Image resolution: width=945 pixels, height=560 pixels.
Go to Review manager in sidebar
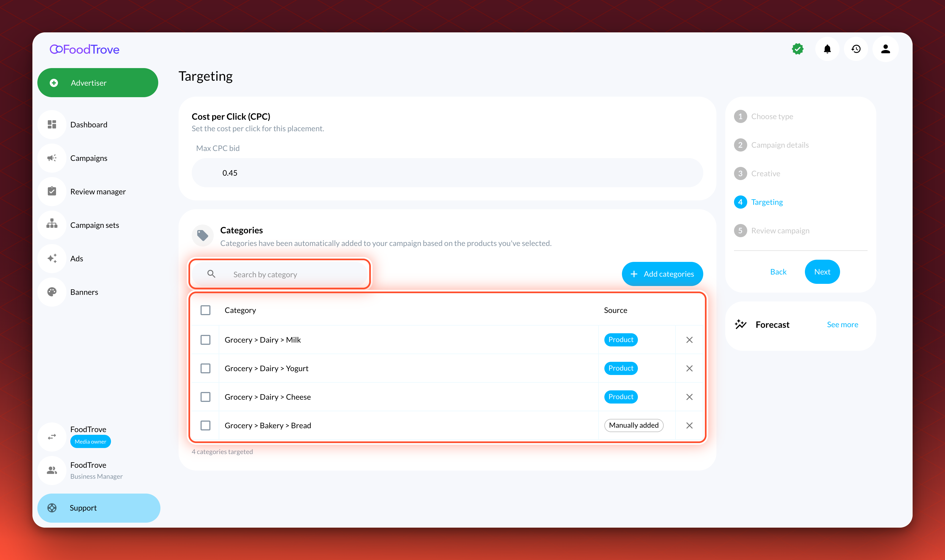[x=98, y=192]
